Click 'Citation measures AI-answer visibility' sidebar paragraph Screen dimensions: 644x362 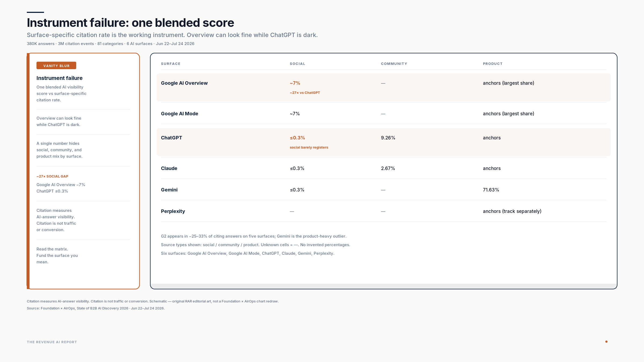point(56,220)
